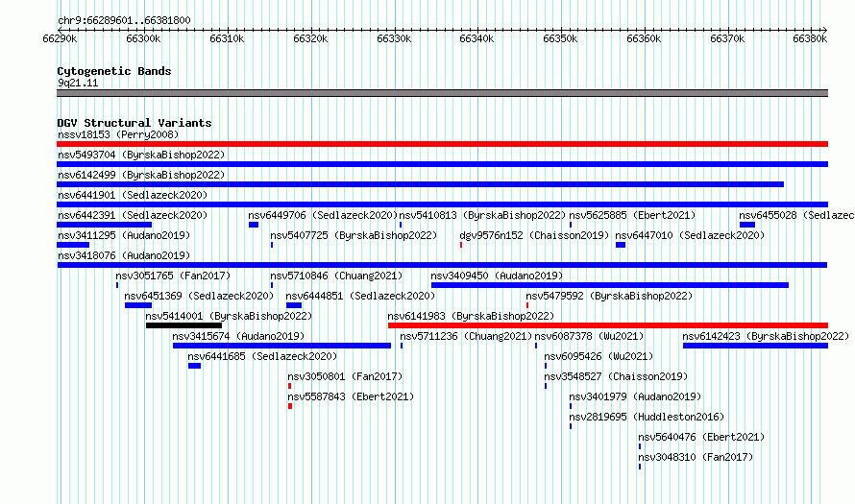Image resolution: width=855 pixels, height=504 pixels.
Task: Open the nsv6444851 (Sedlazeck2020) label
Action: pyautogui.click(x=360, y=296)
